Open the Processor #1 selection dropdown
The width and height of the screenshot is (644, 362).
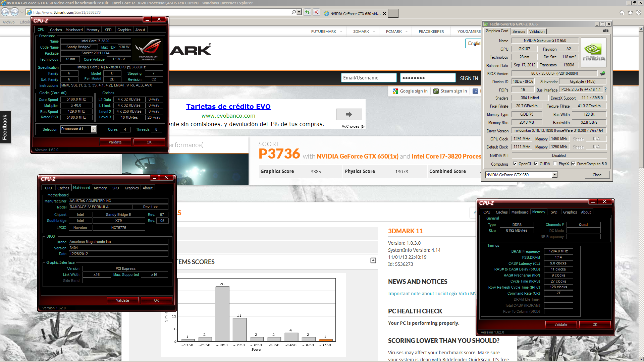pyautogui.click(x=94, y=129)
